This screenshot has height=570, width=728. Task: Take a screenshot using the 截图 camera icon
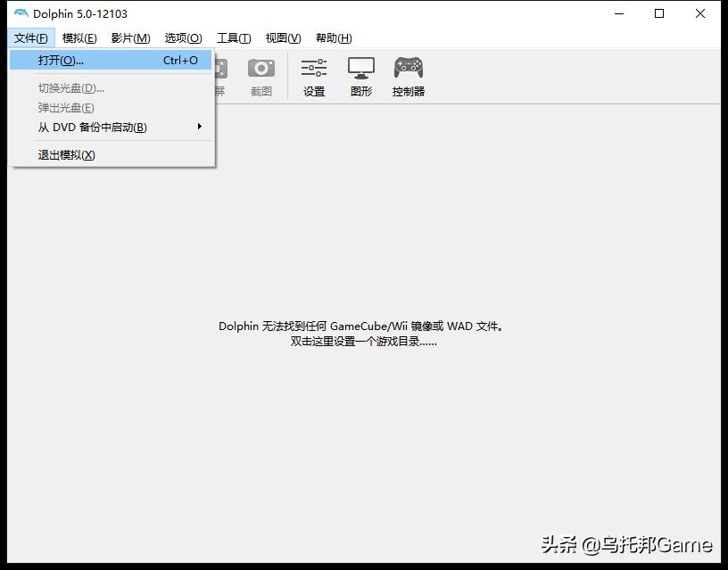(x=261, y=76)
